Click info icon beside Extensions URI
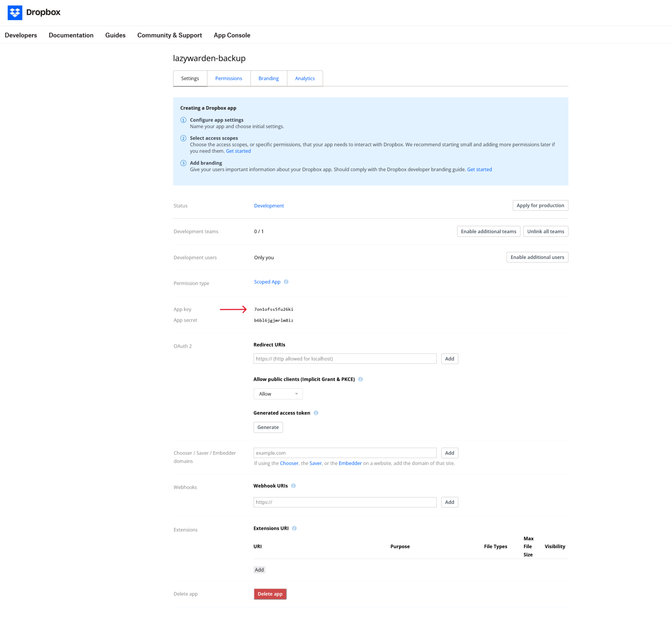 point(294,528)
